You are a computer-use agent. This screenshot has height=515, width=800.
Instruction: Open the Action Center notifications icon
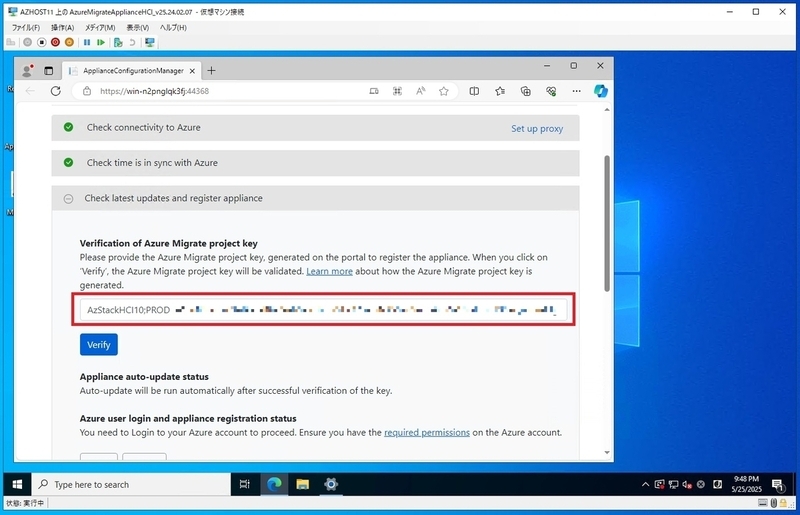[778, 484]
